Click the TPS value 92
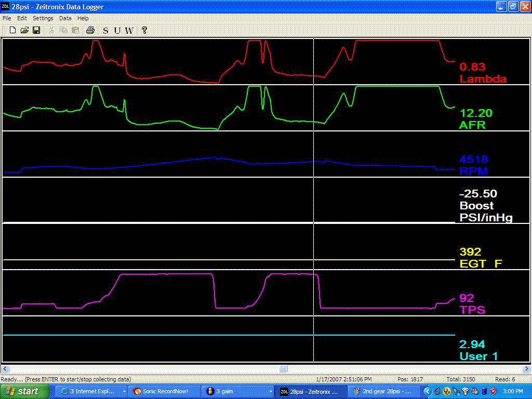Screen dimensions: 532x399 467,298
